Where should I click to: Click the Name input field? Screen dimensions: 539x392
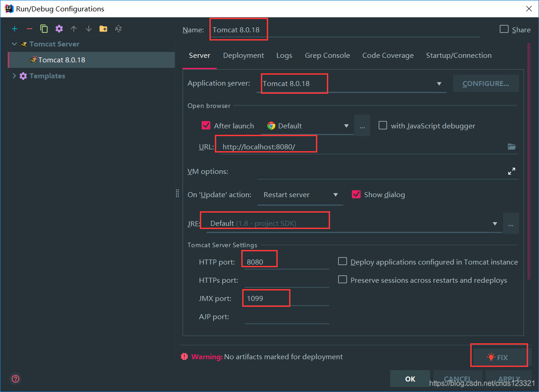(344, 30)
